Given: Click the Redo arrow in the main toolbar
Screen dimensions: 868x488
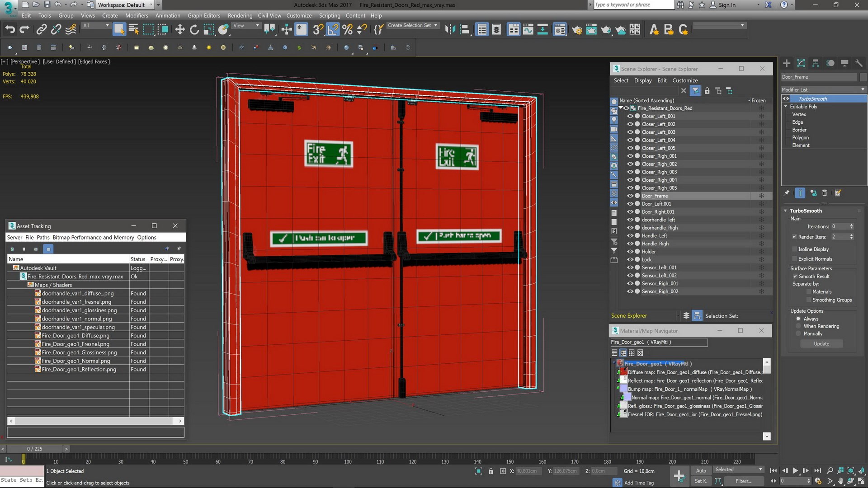Looking at the screenshot, I should (24, 29).
